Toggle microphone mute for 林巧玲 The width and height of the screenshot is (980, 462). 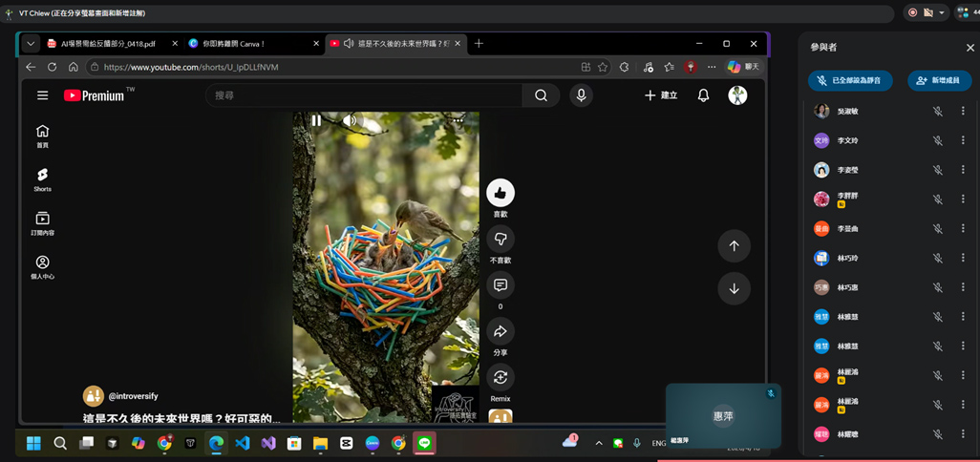[x=938, y=258]
